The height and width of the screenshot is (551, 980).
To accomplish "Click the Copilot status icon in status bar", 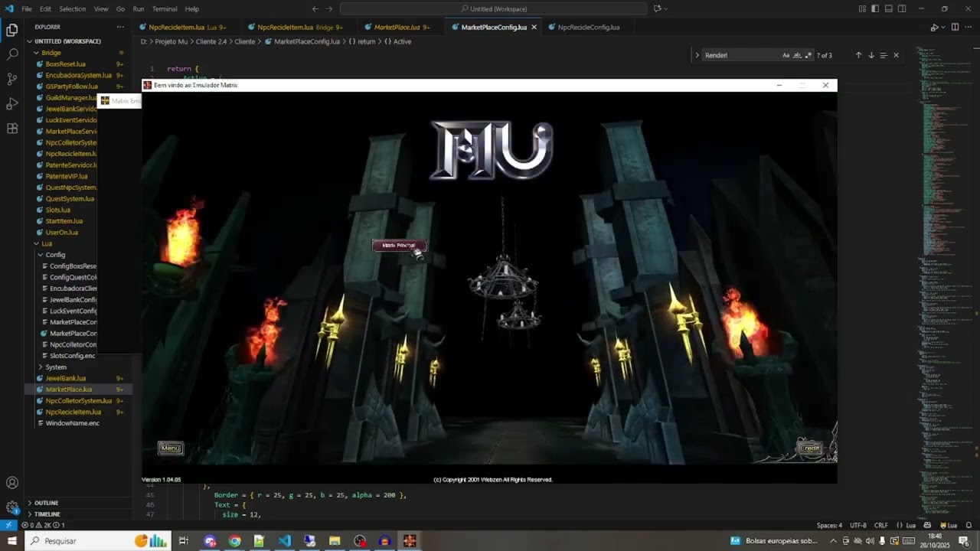I will (x=928, y=526).
